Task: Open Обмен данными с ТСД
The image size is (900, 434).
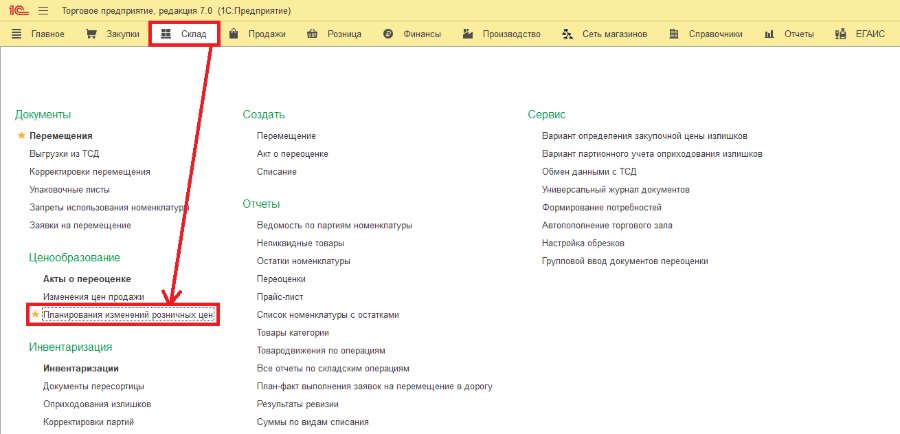Action: click(589, 172)
